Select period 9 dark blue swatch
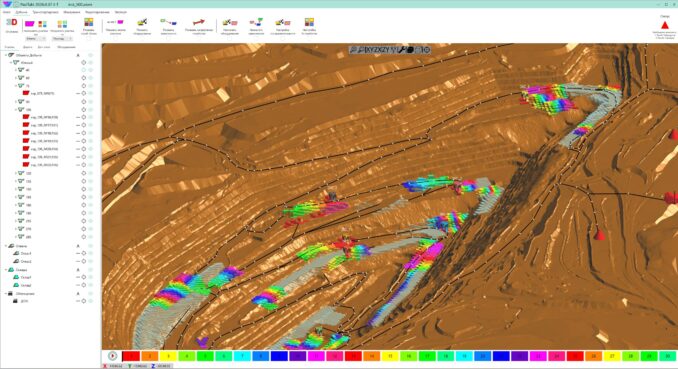 (x=279, y=356)
